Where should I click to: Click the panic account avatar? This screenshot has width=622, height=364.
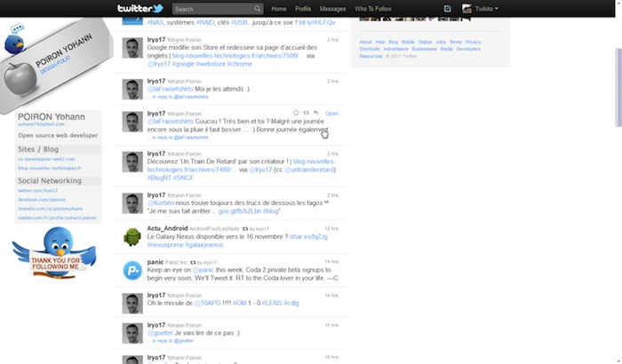(132, 270)
